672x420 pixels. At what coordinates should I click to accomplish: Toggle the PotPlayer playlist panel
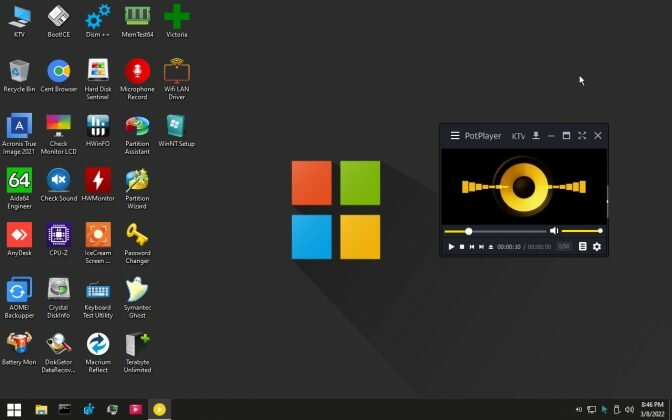tap(582, 246)
